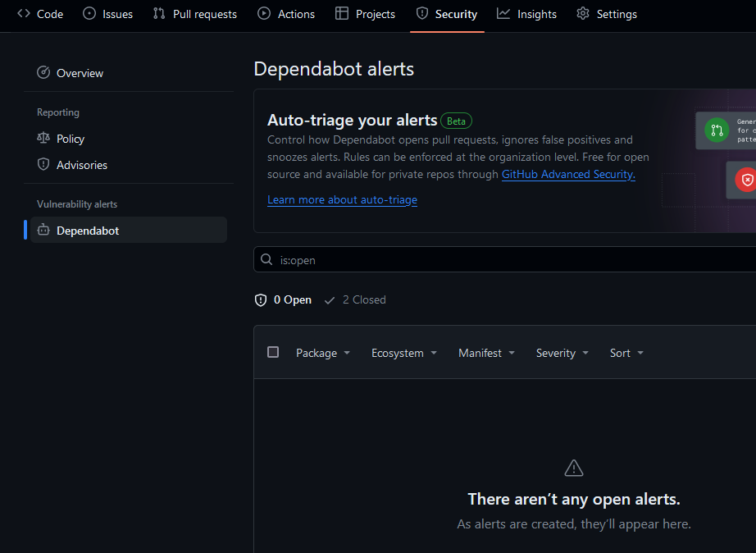The height and width of the screenshot is (553, 756).
Task: Toggle the select all alerts checkbox
Action: point(273,352)
